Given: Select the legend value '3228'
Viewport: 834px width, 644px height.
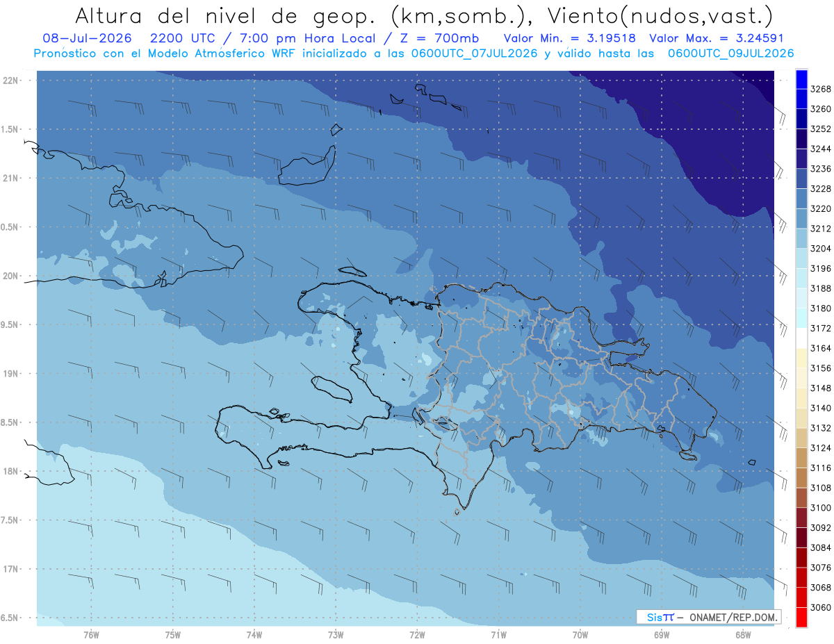Looking at the screenshot, I should (x=821, y=189).
